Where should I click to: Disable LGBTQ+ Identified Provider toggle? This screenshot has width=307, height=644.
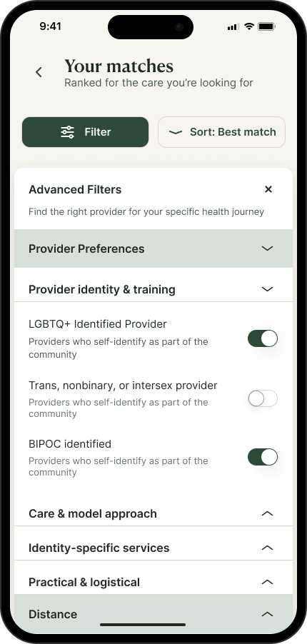click(x=263, y=338)
